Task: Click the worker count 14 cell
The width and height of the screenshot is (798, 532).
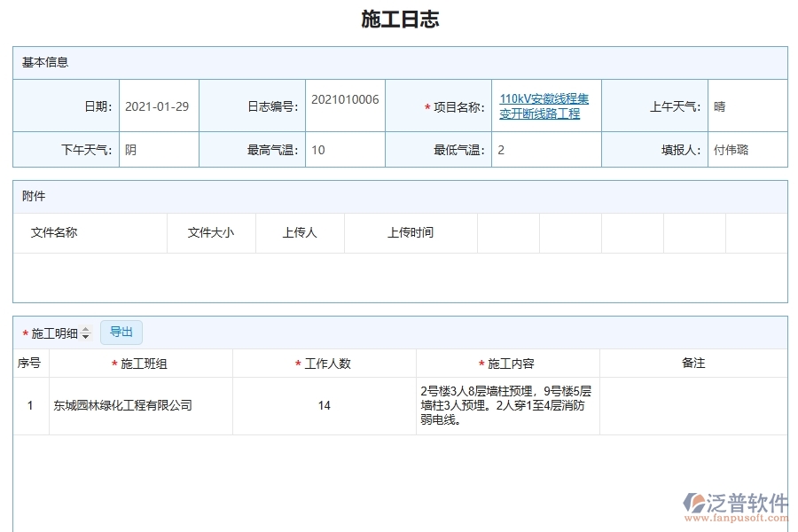Action: pos(325,405)
